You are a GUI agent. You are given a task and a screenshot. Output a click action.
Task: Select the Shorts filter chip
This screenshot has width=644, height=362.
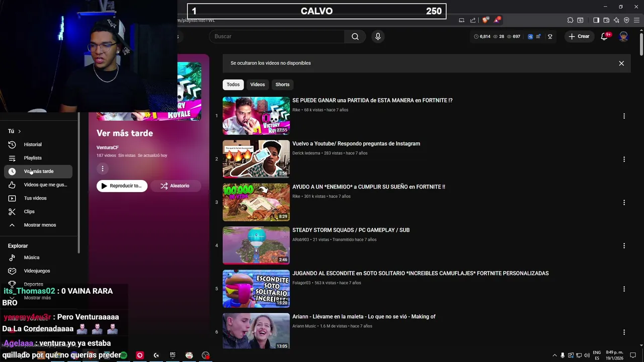click(282, 84)
